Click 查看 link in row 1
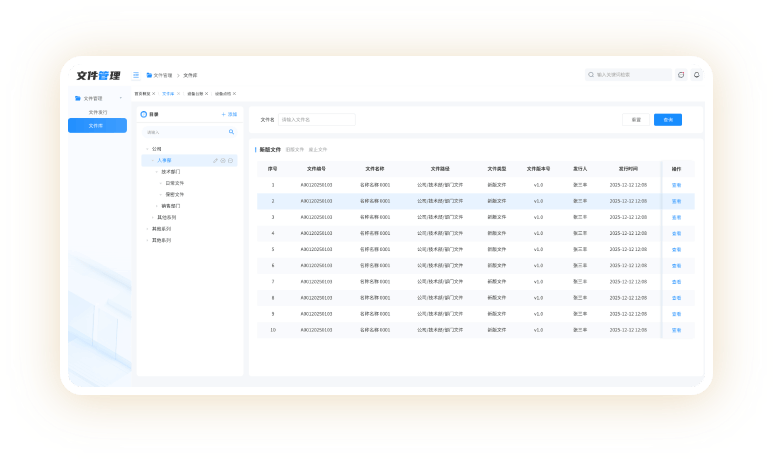 tap(676, 185)
